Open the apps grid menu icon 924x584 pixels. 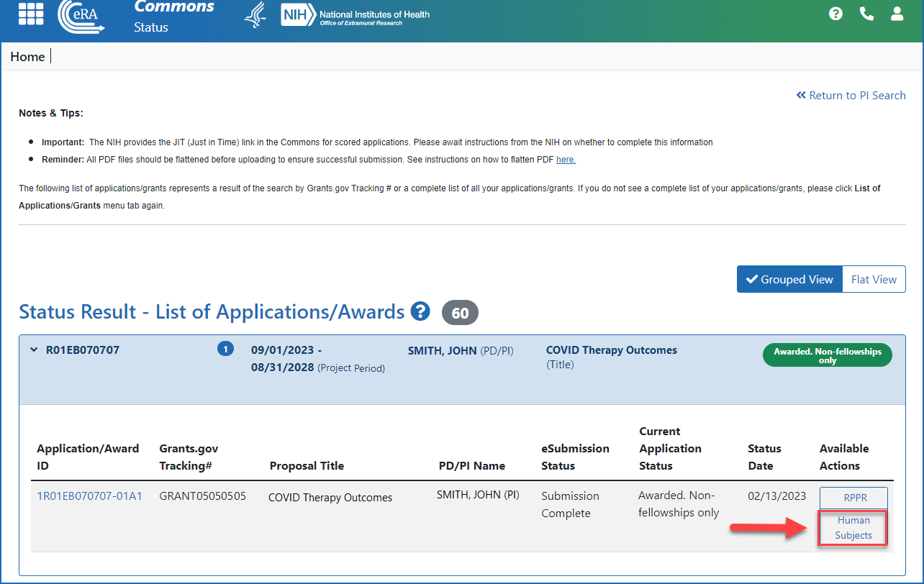[30, 13]
